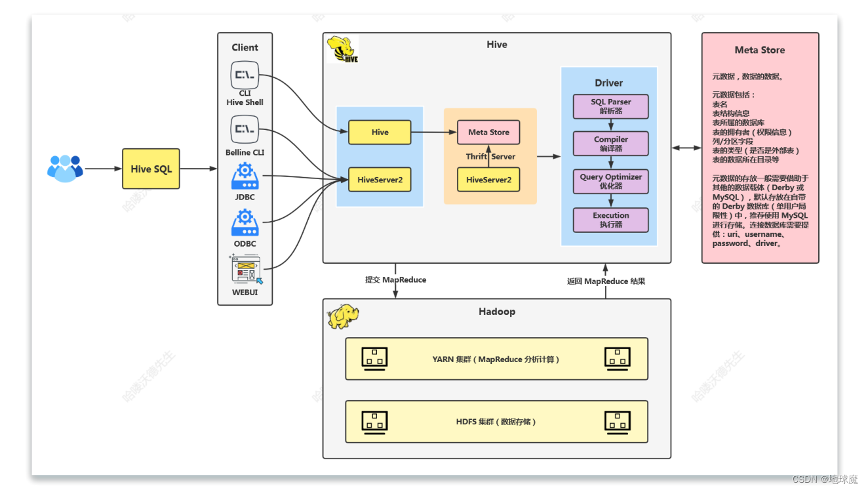Click the line '表名' in Meta Store

pyautogui.click(x=720, y=104)
